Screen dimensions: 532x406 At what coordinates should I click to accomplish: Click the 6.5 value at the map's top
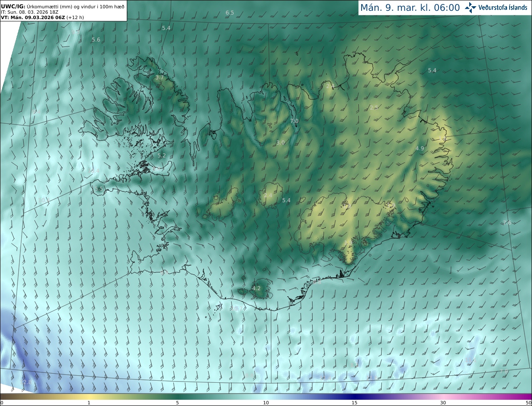coord(230,13)
